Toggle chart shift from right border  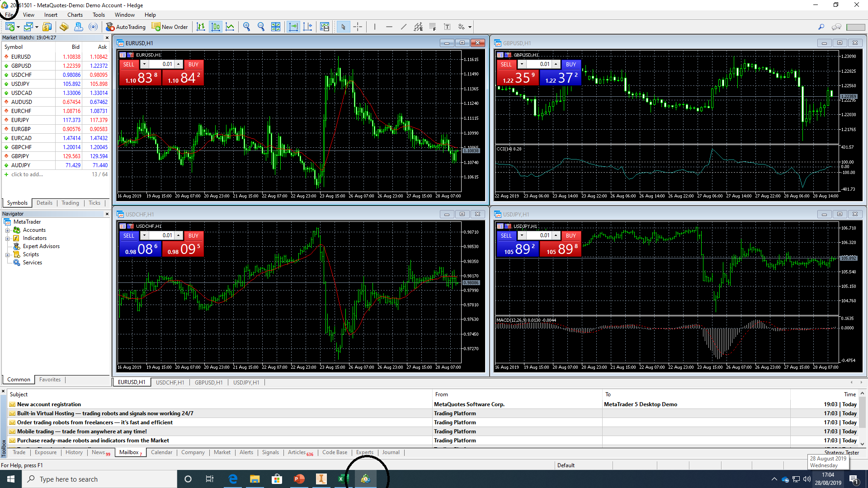click(x=308, y=27)
